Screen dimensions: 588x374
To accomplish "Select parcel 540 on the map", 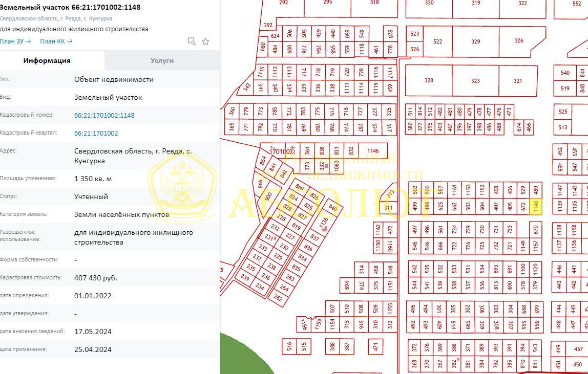I will (x=565, y=73).
